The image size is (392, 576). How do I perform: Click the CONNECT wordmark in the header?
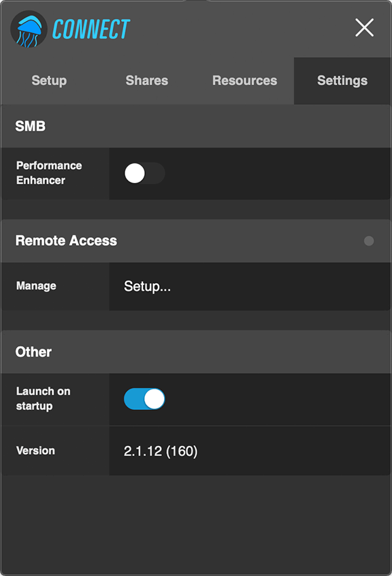point(91,29)
